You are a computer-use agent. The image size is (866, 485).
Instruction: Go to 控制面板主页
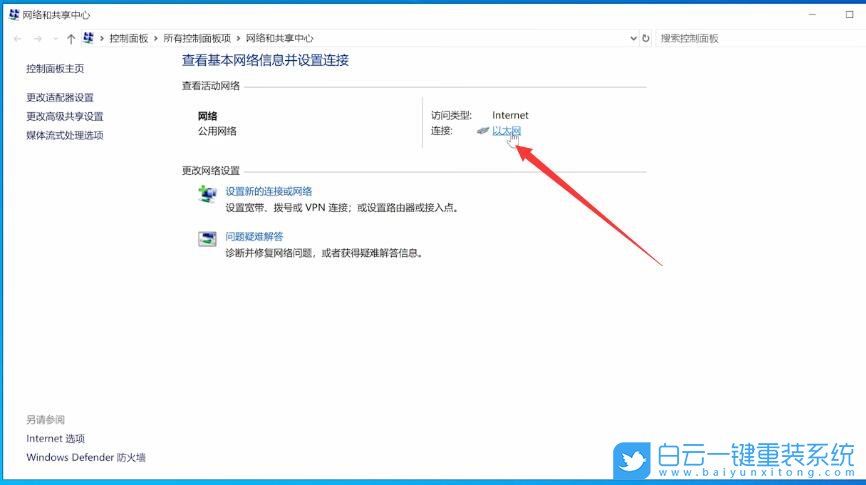[55, 68]
